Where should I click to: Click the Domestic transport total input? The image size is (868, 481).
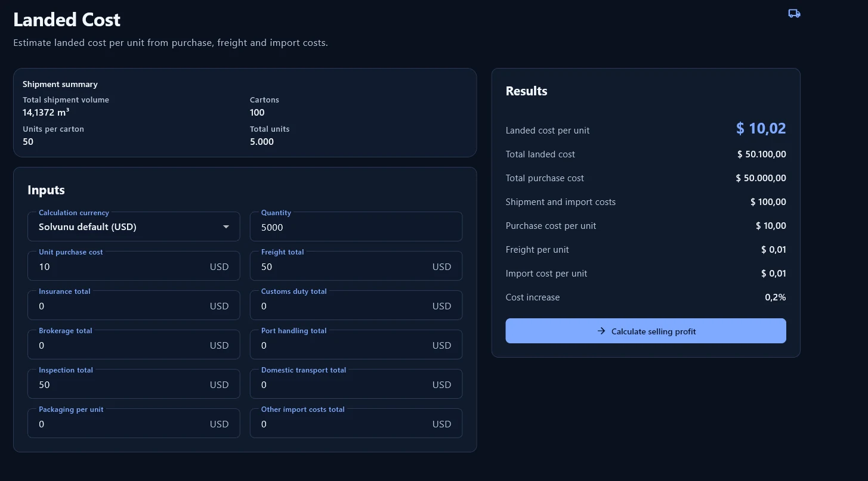click(356, 384)
